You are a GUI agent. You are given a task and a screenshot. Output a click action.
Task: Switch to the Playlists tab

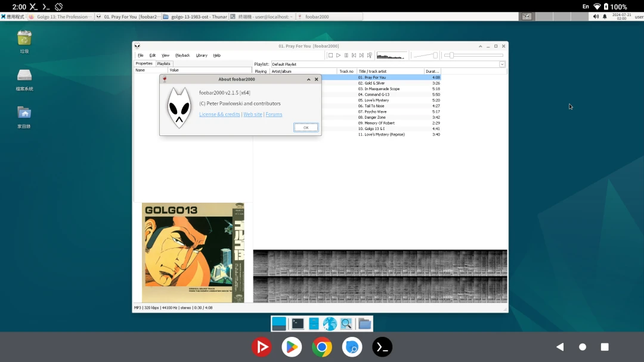click(x=164, y=63)
